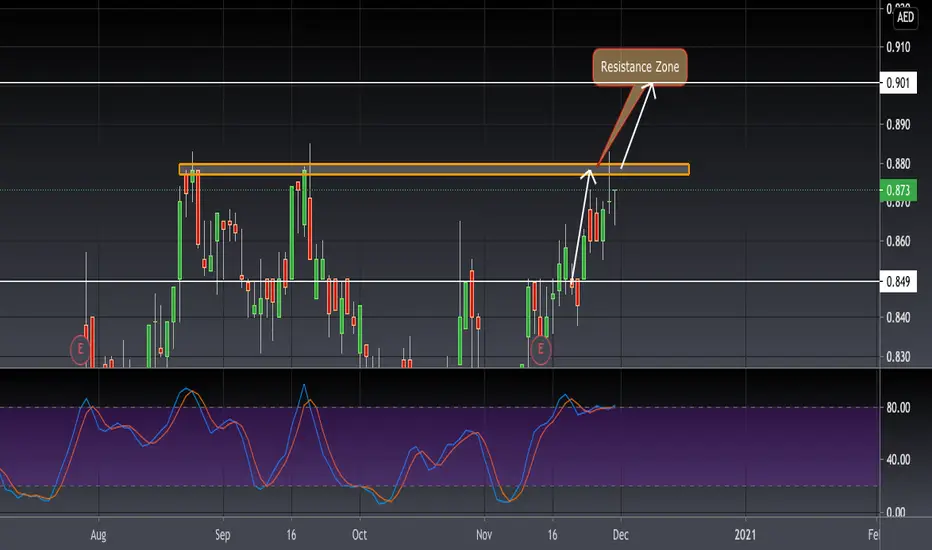
Task: Click the 0.910 price scale value
Action: (x=898, y=47)
